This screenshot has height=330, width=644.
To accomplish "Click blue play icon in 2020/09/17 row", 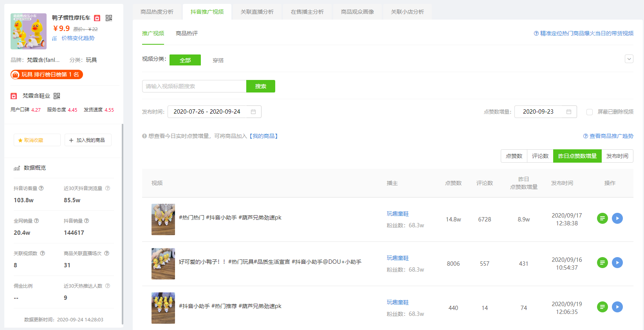I will [617, 218].
